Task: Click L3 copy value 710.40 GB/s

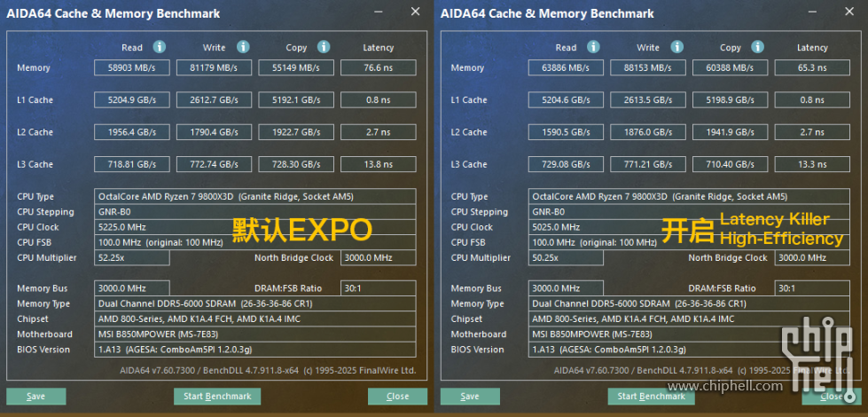Action: pos(731,164)
